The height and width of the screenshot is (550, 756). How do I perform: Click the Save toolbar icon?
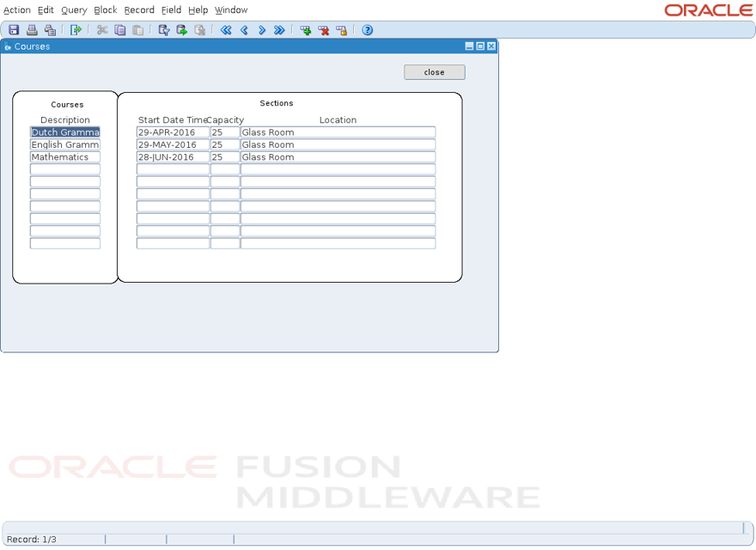tap(14, 30)
